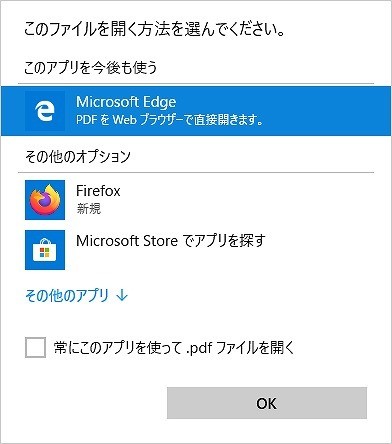Click the Firefox logo icon

(x=45, y=200)
